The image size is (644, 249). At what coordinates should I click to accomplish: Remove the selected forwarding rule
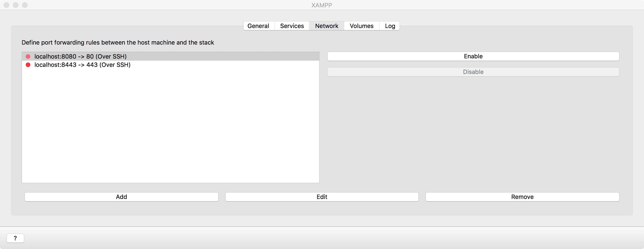(522, 197)
